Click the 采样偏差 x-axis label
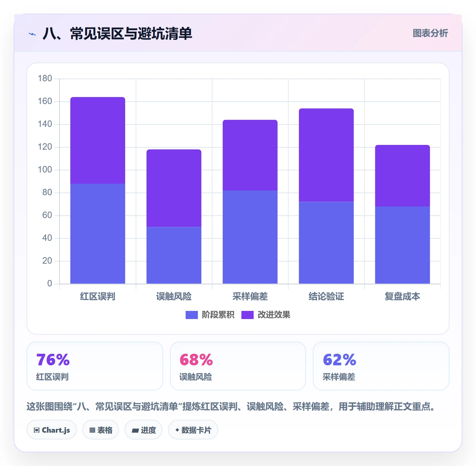The image size is (476, 466). coord(250,297)
